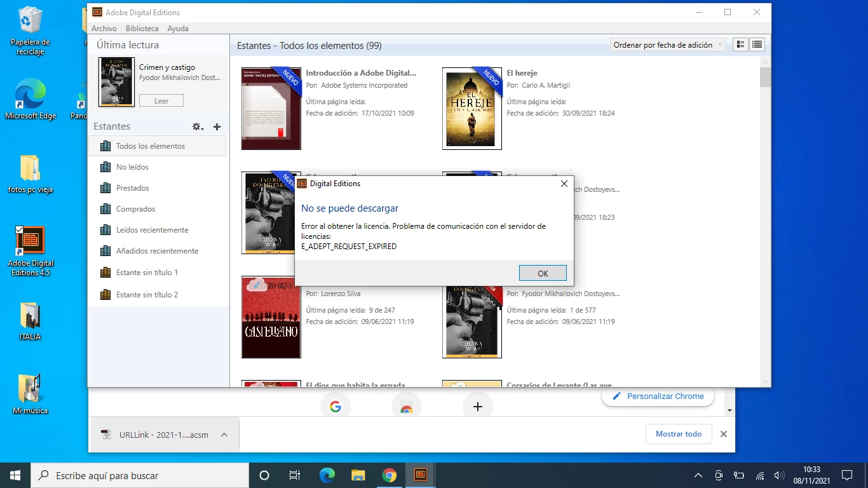Close the Chrome downloads bar
868x488 pixels.
tap(723, 434)
